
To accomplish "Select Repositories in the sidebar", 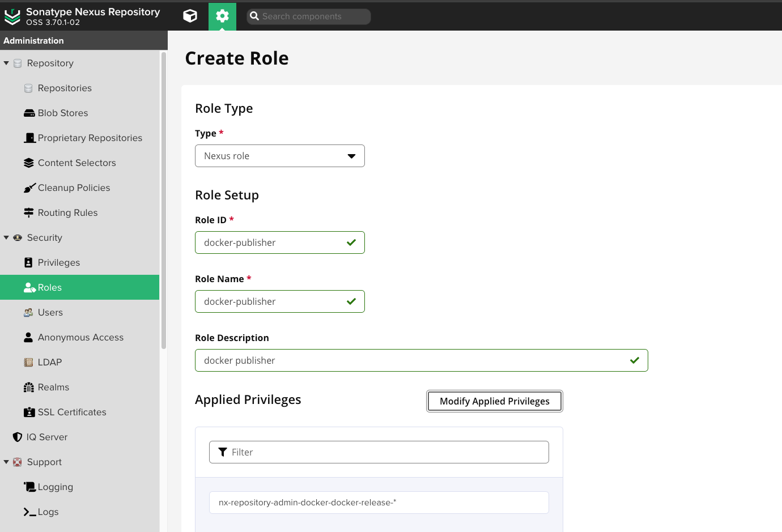I will point(65,88).
